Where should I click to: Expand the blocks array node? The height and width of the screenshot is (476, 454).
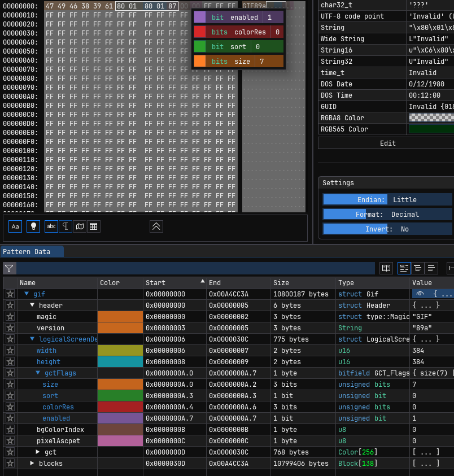pyautogui.click(x=32, y=463)
